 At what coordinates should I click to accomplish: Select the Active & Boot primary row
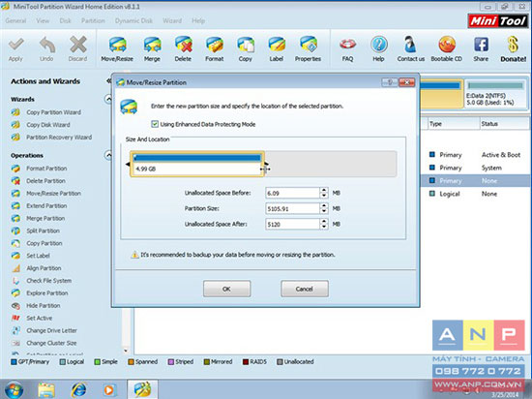tap(475, 155)
